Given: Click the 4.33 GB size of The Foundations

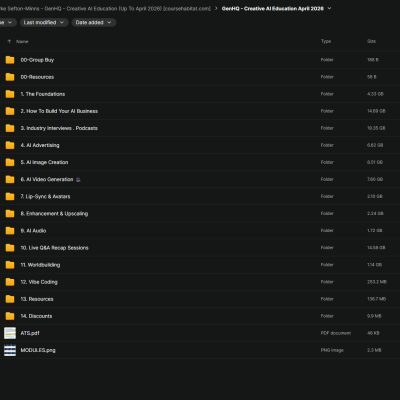Looking at the screenshot, I should tap(375, 94).
